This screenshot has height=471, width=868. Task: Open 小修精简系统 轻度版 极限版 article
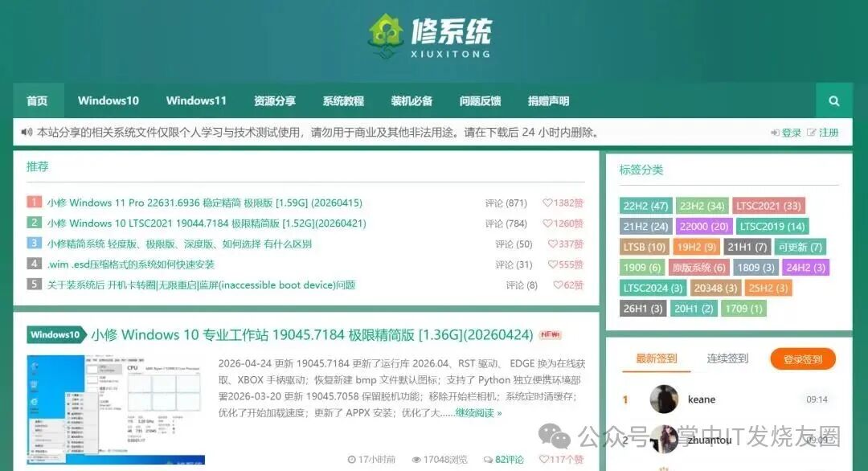[x=179, y=244]
